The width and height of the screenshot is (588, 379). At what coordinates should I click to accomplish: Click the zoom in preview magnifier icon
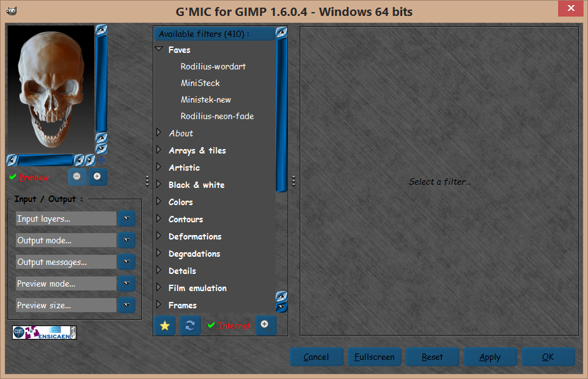click(x=97, y=176)
